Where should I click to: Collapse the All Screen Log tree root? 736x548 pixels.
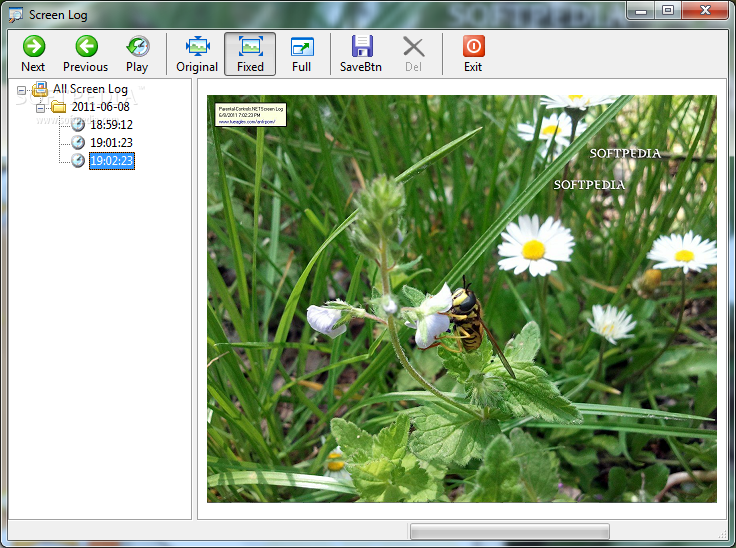[x=22, y=90]
